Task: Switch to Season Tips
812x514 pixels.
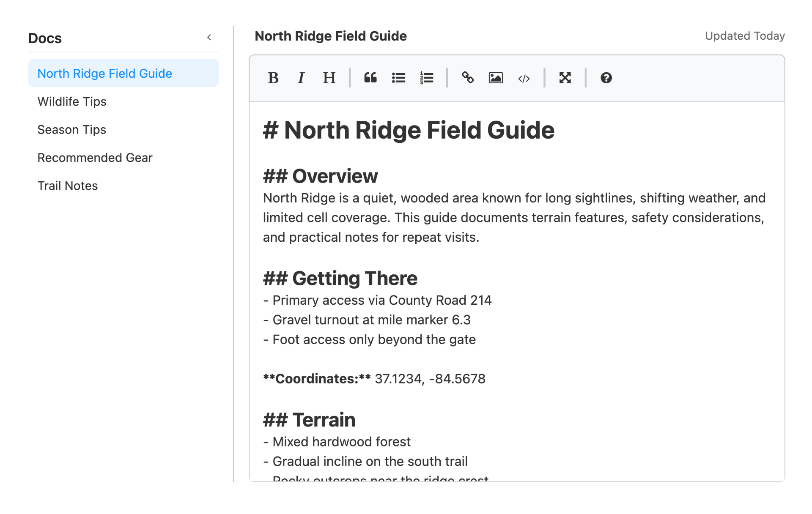Action: click(x=71, y=129)
